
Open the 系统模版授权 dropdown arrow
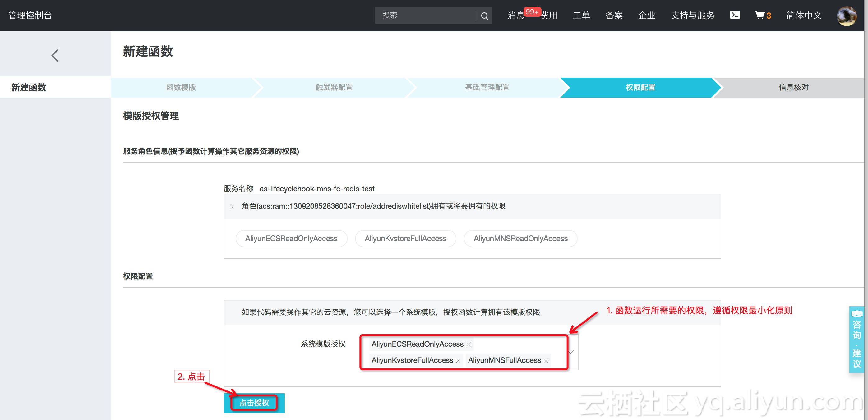pos(572,352)
